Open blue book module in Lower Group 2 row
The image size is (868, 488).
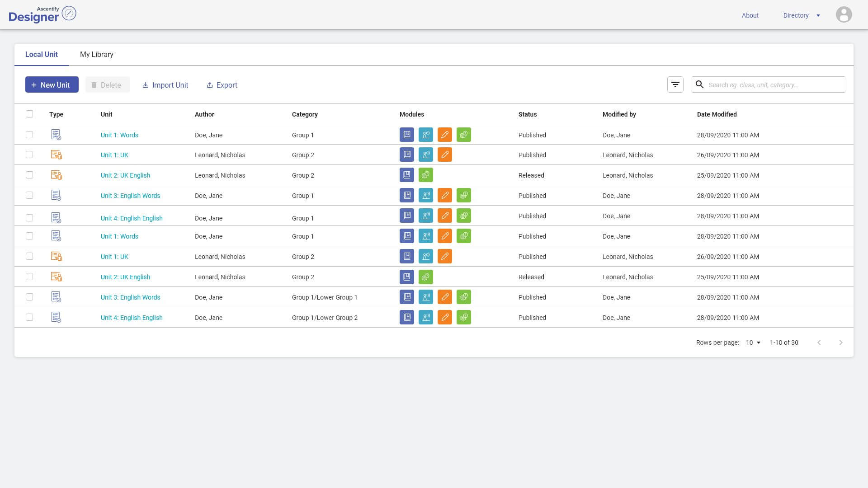coord(407,317)
